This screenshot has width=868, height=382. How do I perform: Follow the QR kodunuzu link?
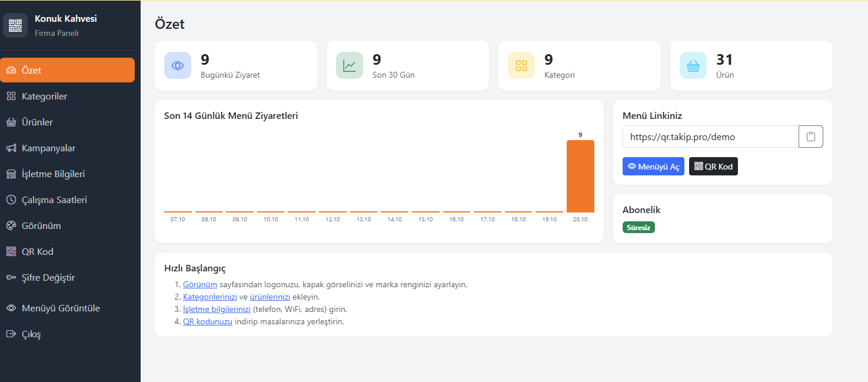click(208, 321)
